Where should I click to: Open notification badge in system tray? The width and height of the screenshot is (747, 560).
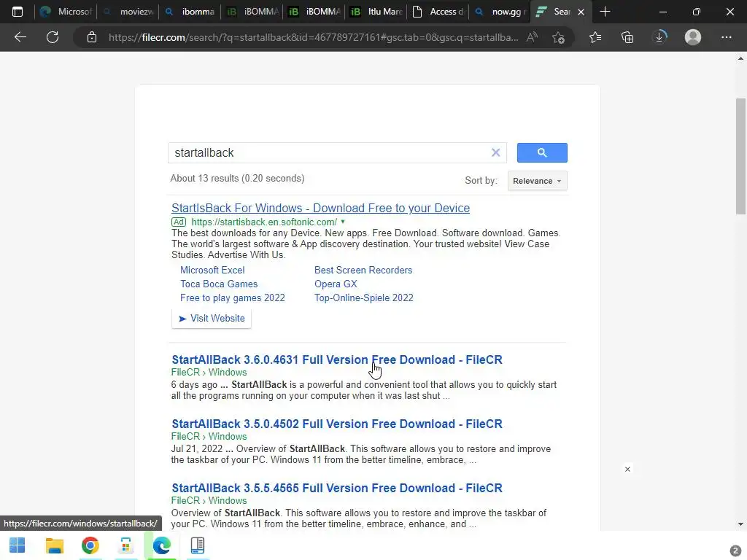click(735, 551)
